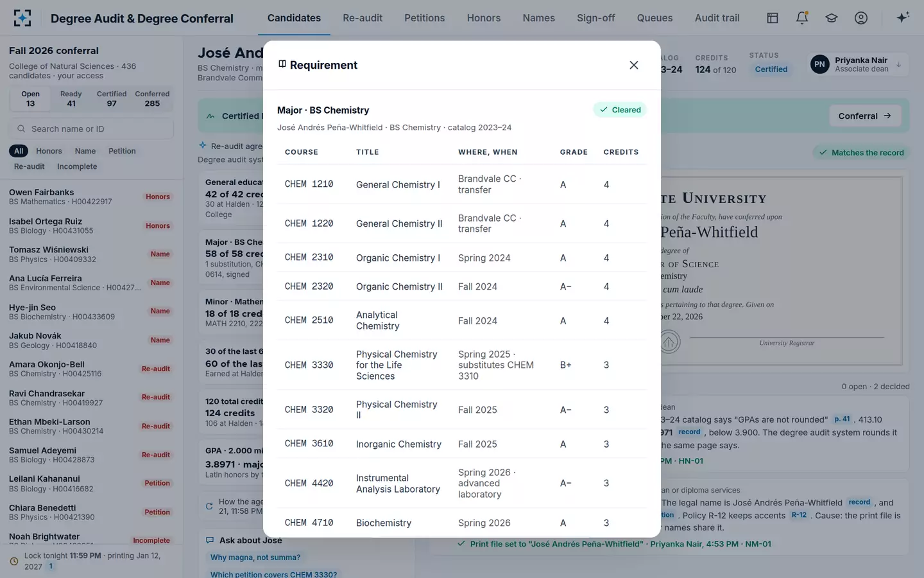Click the clock icon beside Lock tonight

(14, 561)
